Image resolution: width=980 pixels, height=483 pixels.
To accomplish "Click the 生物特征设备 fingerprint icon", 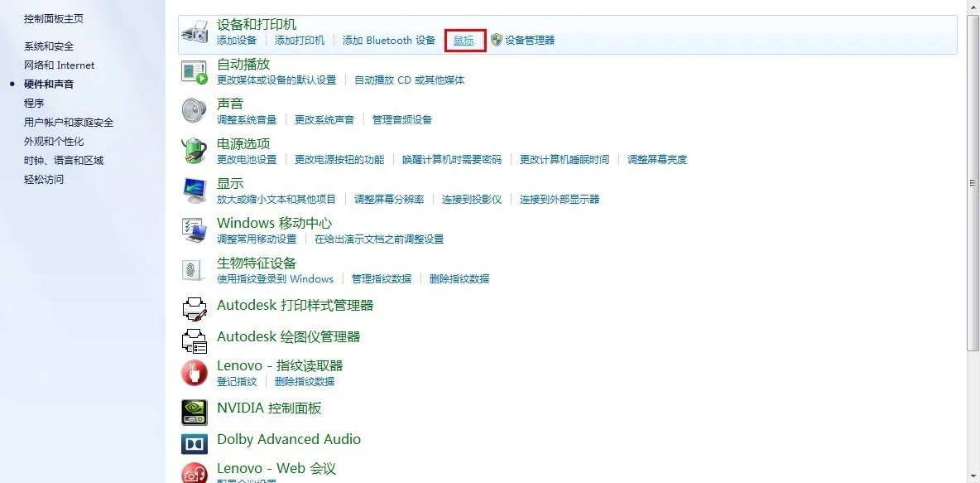I will (x=194, y=270).
